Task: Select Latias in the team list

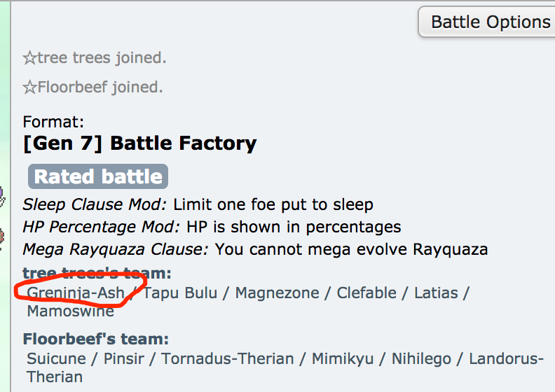Action: click(436, 293)
